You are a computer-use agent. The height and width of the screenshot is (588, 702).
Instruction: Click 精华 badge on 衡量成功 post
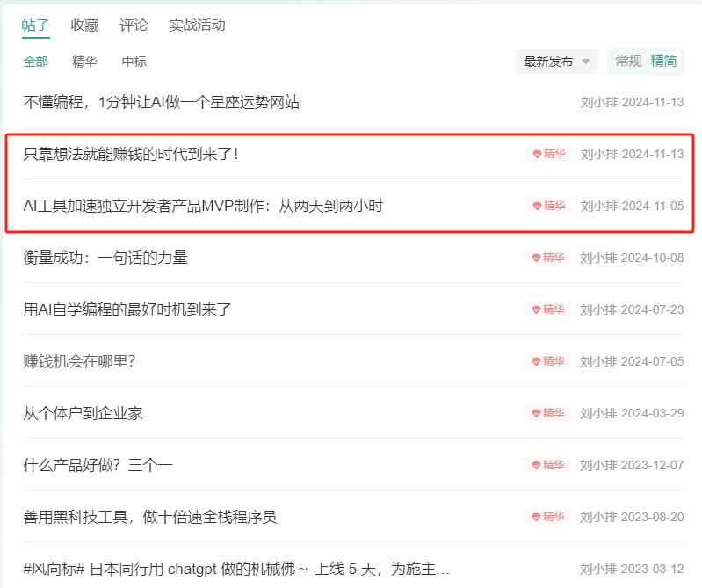pos(547,258)
